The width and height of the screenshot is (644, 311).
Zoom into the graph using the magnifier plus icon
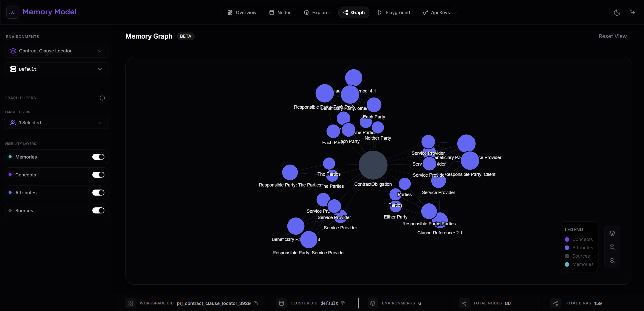tap(612, 247)
